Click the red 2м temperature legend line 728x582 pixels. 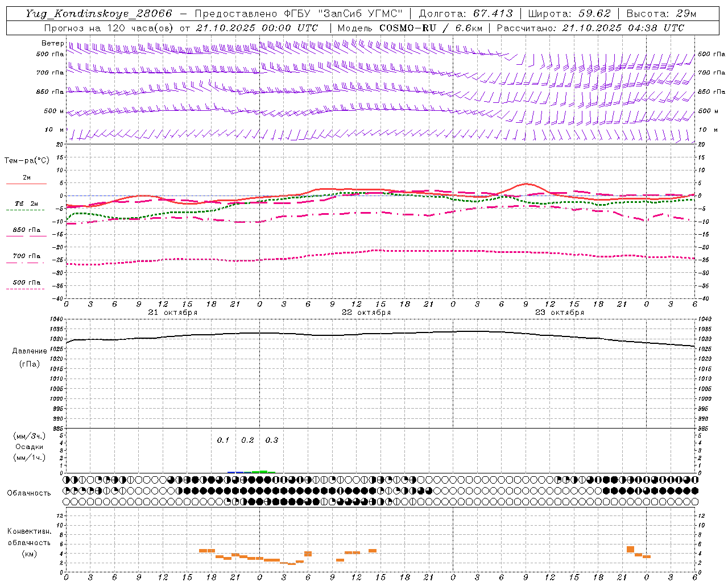26,184
